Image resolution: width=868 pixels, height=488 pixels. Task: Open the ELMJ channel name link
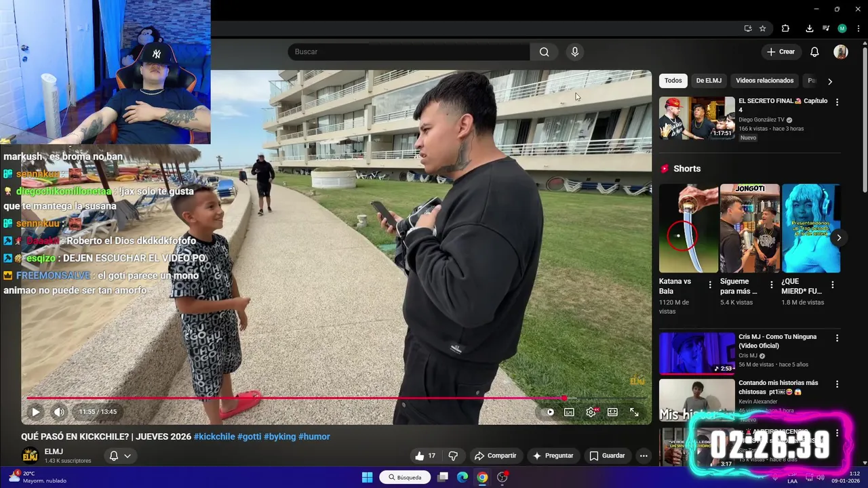[54, 451]
